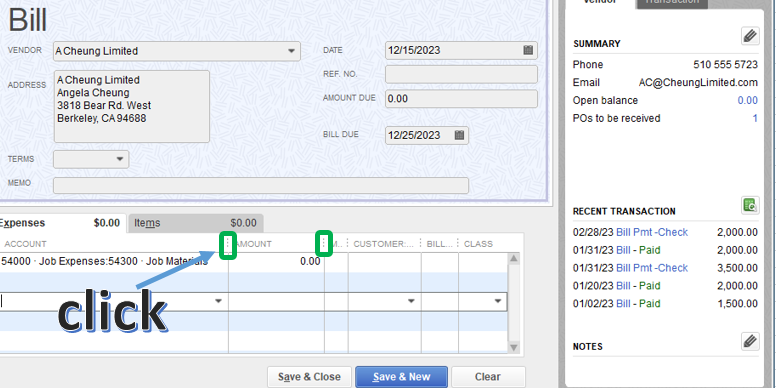Click the phone number 510 555 5723
This screenshot has width=776, height=388.
click(x=726, y=65)
